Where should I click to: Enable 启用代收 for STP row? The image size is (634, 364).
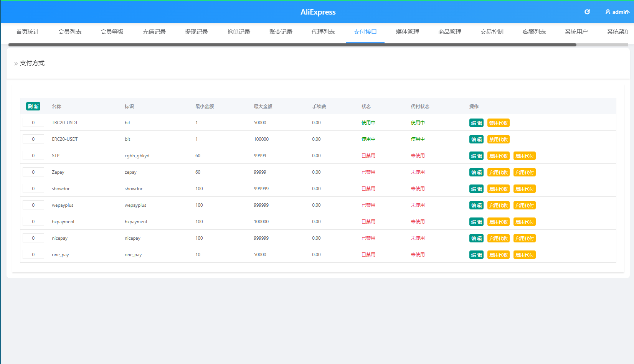tap(499, 156)
